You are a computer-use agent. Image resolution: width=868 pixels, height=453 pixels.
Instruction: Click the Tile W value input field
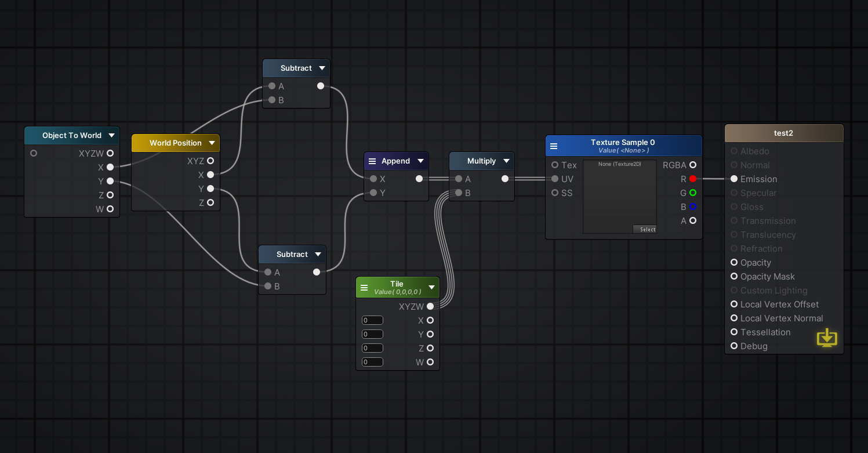coord(372,362)
